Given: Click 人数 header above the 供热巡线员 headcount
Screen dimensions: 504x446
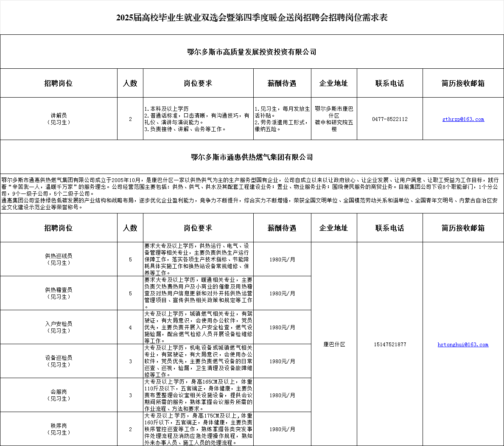Looking at the screenshot, I should point(130,228).
